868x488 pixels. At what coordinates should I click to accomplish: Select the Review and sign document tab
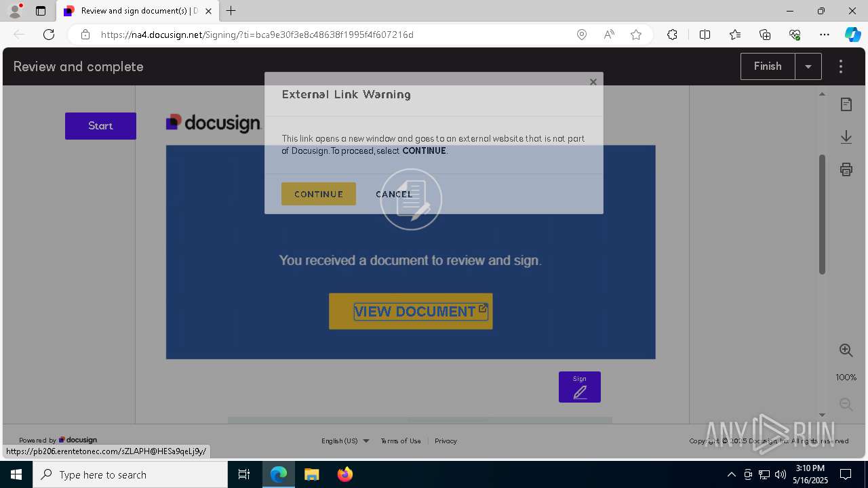[x=137, y=12]
